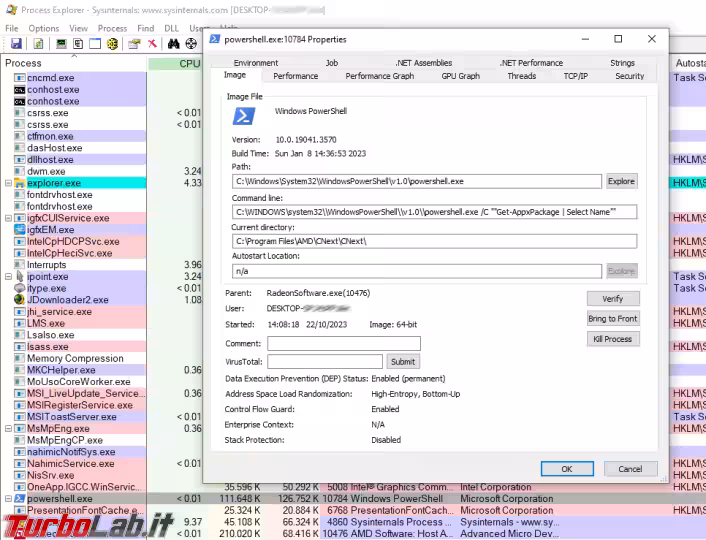This screenshot has width=706, height=540.
Task: Switch to the Job tab
Action: click(x=331, y=63)
